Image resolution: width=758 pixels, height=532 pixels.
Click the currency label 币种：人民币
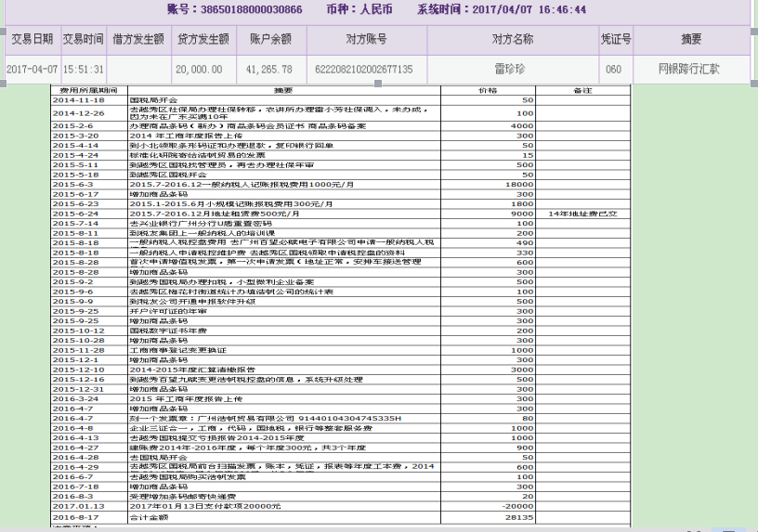(x=359, y=9)
